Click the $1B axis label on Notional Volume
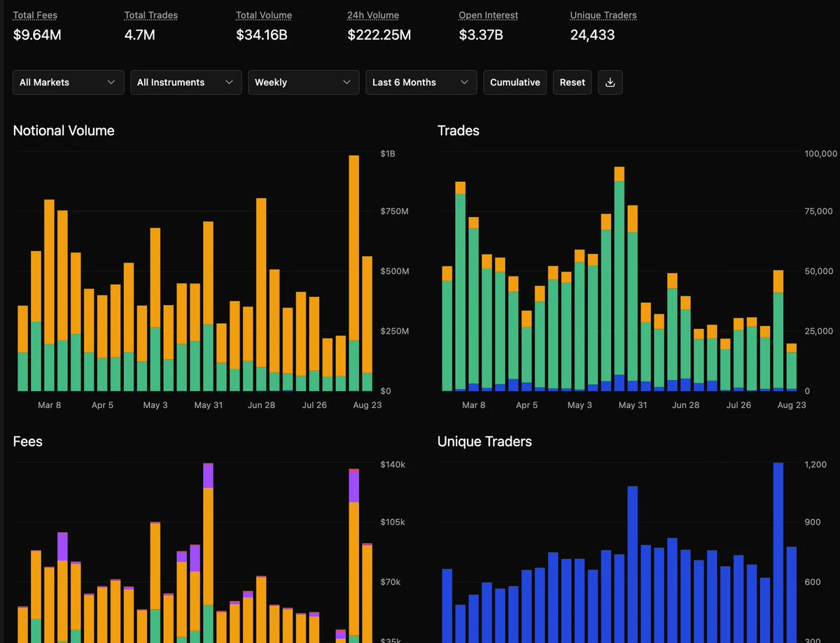Screen dimensions: 840x643 tap(388, 153)
